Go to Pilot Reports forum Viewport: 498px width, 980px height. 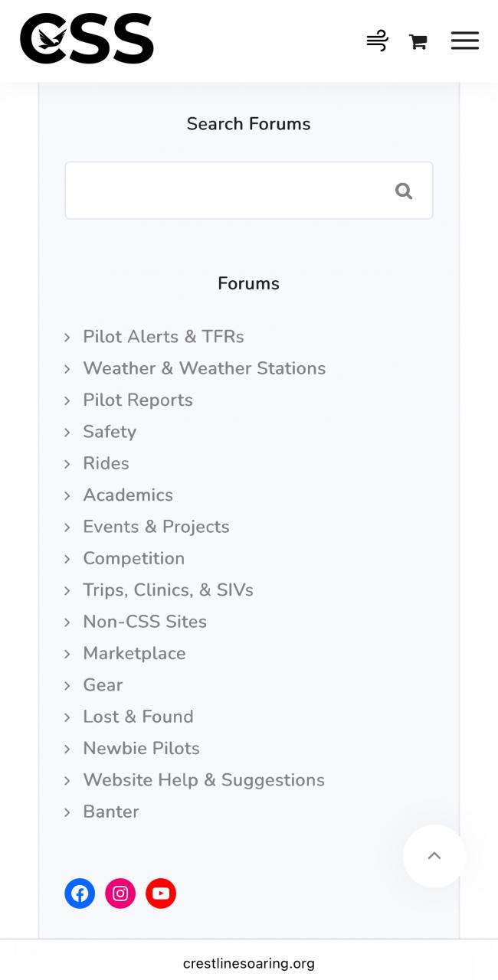[x=138, y=400]
